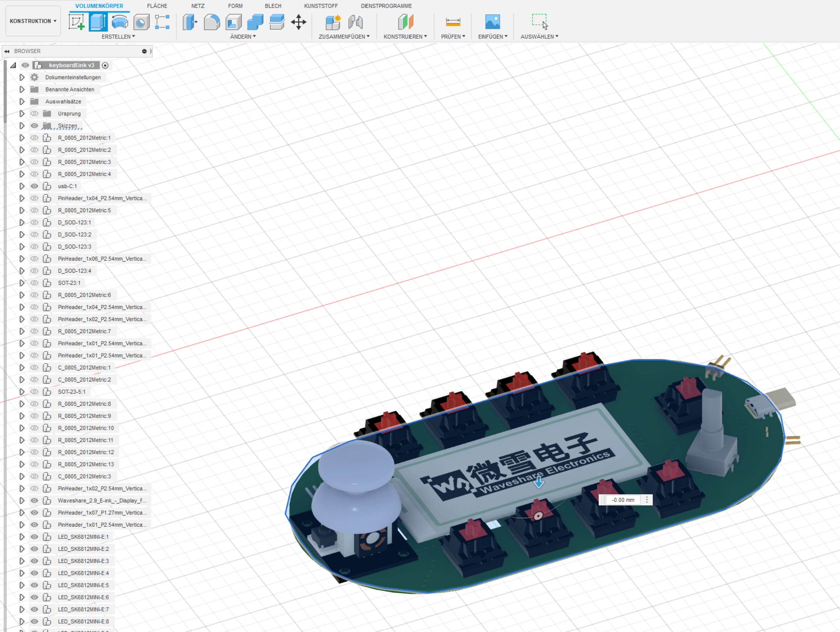This screenshot has width=840, height=632.
Task: Show the R_0805_2012Metric:1 component
Action: pos(35,138)
